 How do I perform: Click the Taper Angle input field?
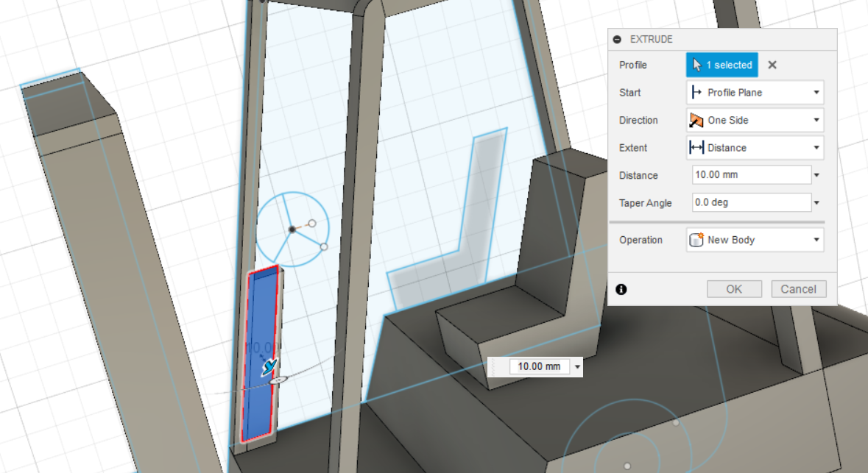(x=751, y=202)
